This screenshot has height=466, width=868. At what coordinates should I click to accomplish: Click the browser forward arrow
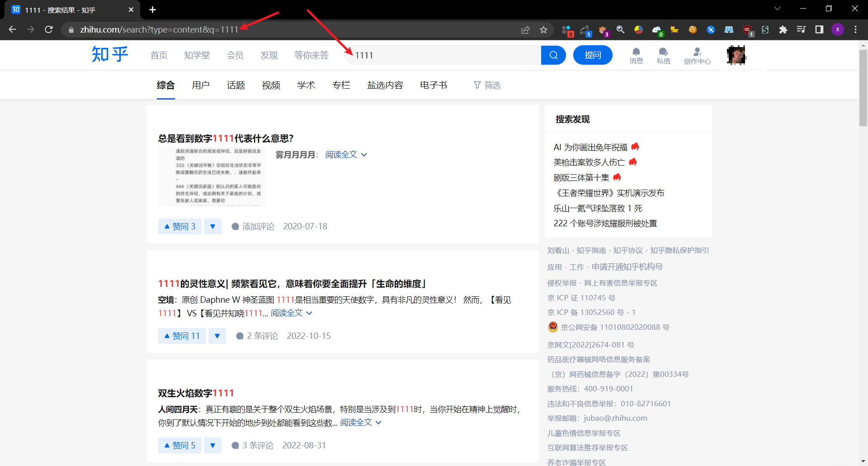[30, 29]
